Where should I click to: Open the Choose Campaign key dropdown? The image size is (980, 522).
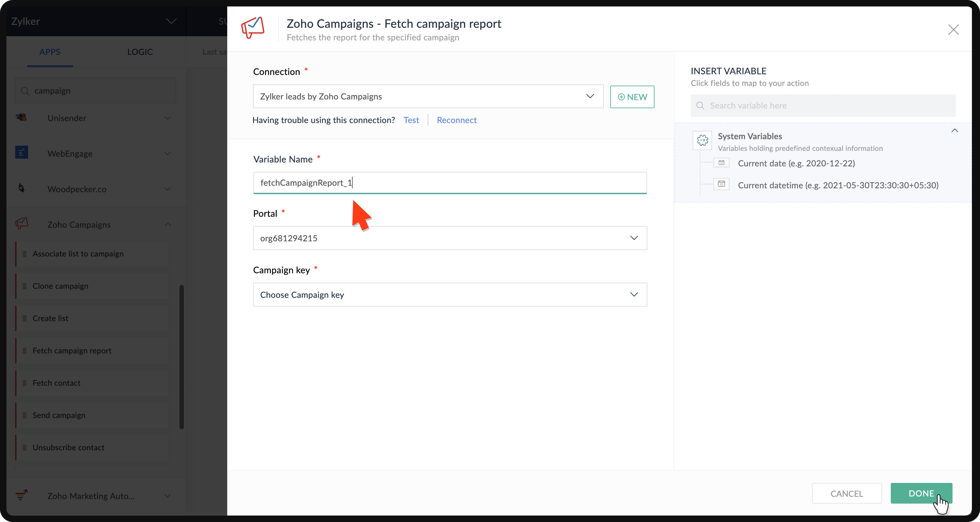(x=450, y=294)
